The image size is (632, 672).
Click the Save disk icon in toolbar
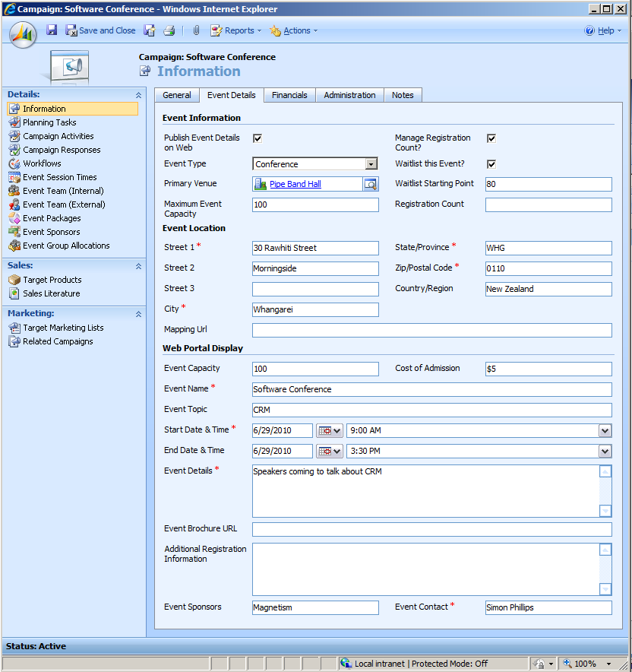click(x=52, y=30)
